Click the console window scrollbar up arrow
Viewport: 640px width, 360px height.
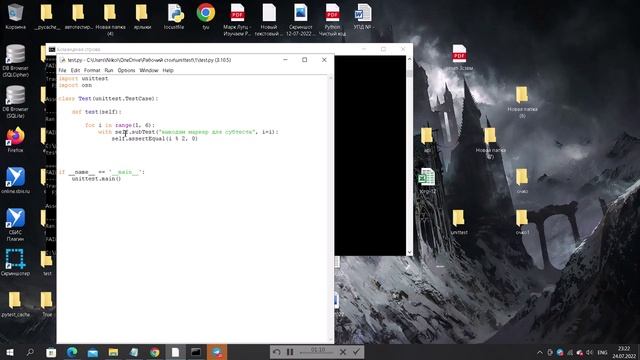click(409, 59)
